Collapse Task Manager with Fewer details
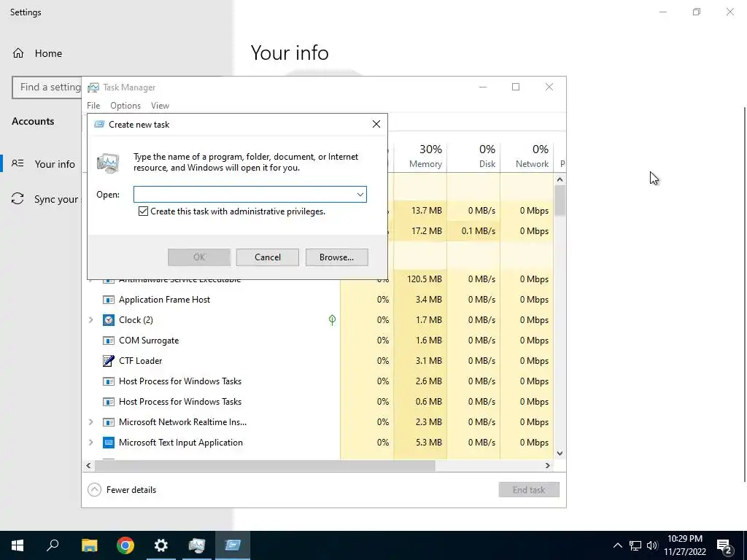 coord(123,489)
